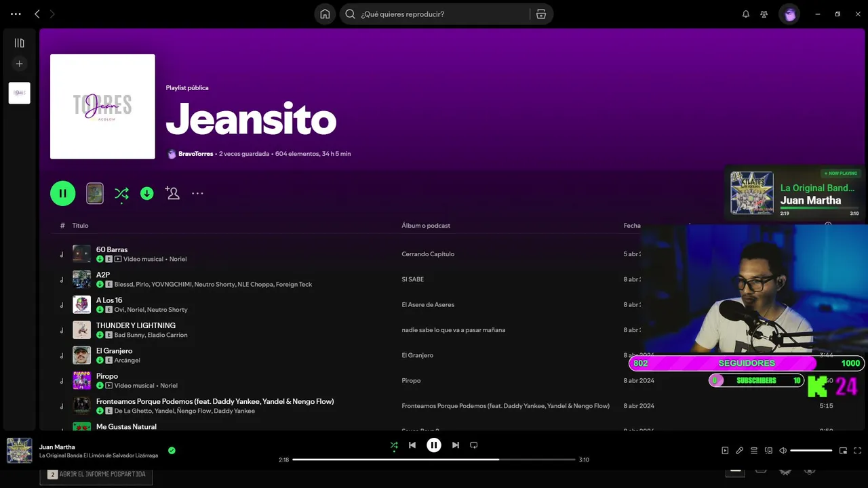This screenshot has height=488, width=868.
Task: Select the song title El Granjero
Action: pos(115,350)
